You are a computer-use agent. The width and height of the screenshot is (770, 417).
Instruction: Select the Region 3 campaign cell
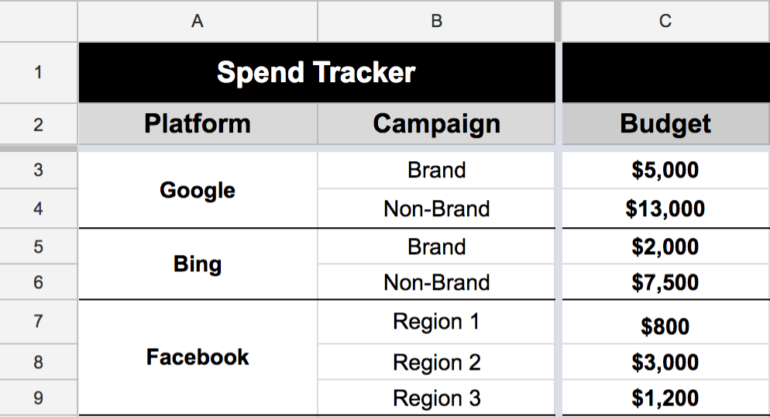coord(436,398)
